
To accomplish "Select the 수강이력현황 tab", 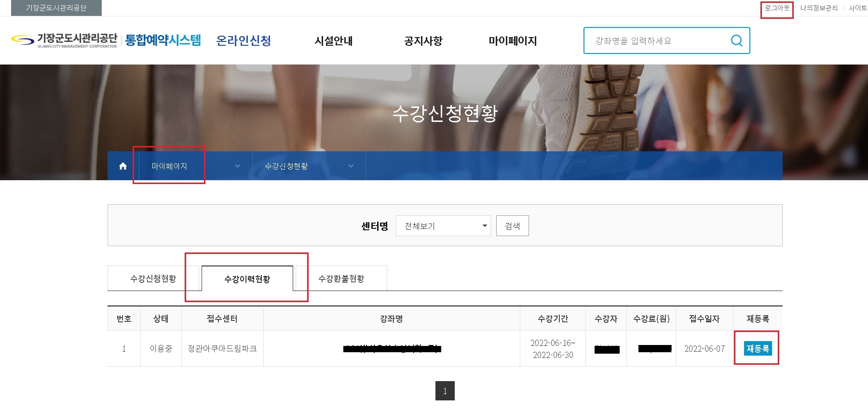I will (247, 278).
